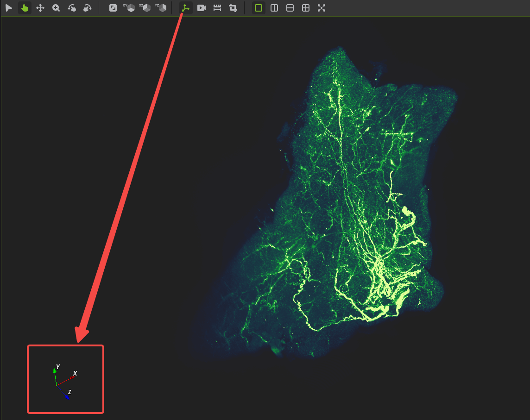Screen dimensions: 530x420
Task: Switch to the XY plane view
Action: click(x=129, y=8)
